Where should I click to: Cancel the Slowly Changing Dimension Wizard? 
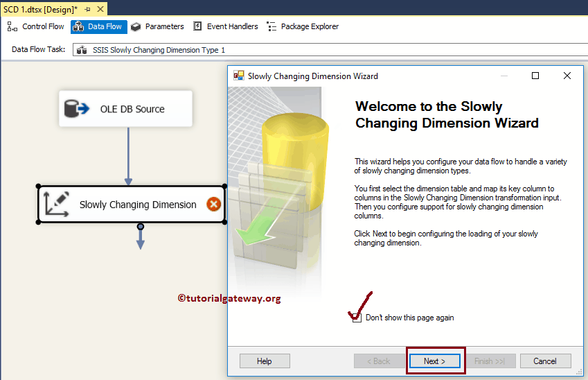pyautogui.click(x=545, y=361)
